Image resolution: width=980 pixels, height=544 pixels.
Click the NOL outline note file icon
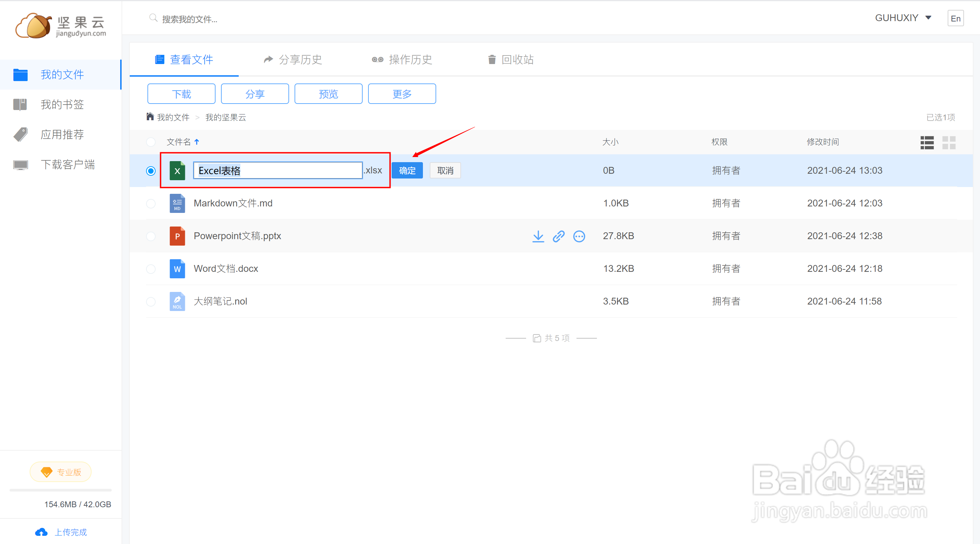(x=177, y=301)
